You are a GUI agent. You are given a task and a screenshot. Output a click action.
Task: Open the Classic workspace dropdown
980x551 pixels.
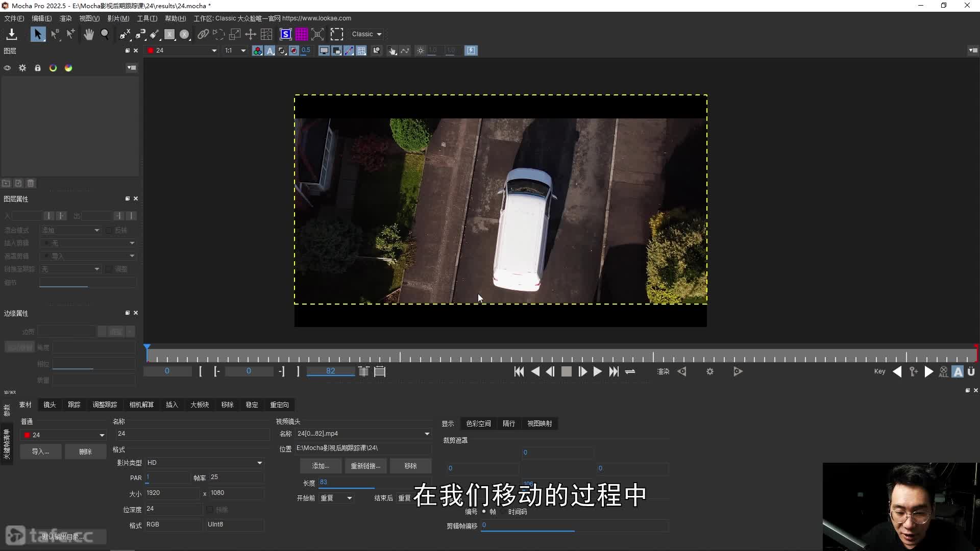366,34
